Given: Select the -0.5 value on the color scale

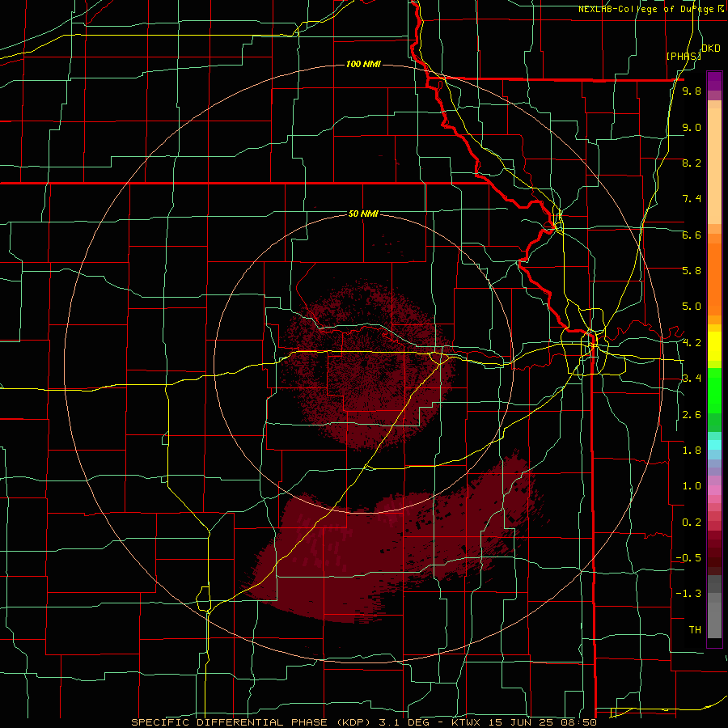Looking at the screenshot, I should click(x=688, y=558).
